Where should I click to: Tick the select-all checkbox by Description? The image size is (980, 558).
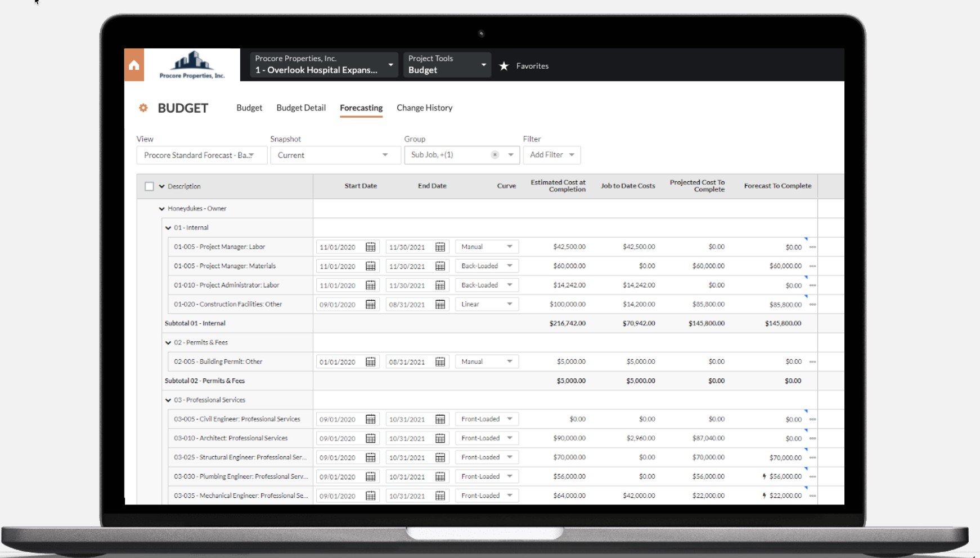coord(149,186)
